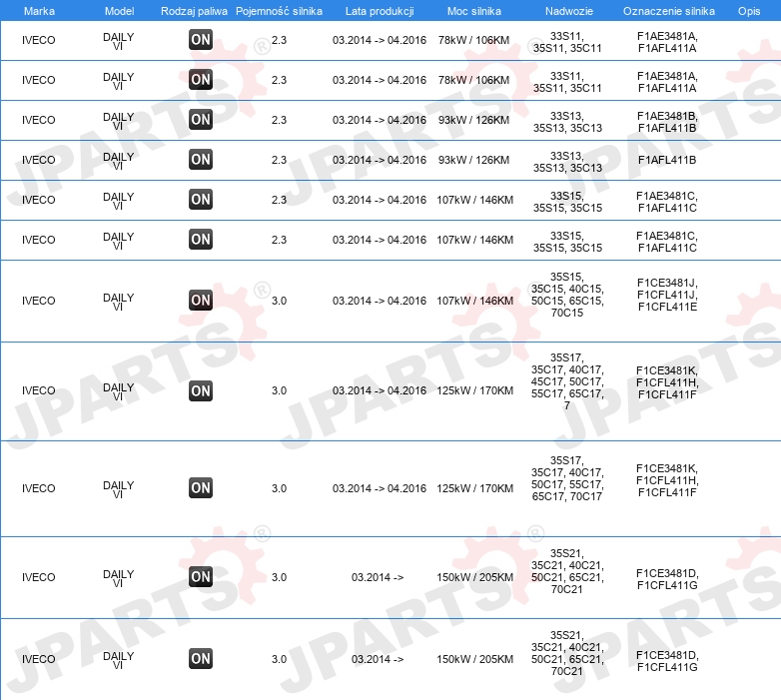Click the '3.0' capacity in the 70C17 row
781x700 pixels.
[279, 488]
